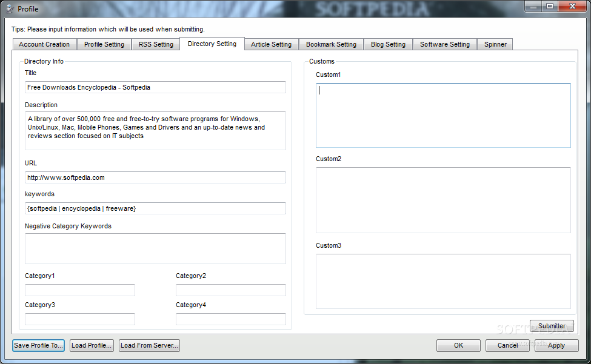Viewport: 591px width, 364px height.
Task: Go to the Article Setting tab
Action: (272, 44)
